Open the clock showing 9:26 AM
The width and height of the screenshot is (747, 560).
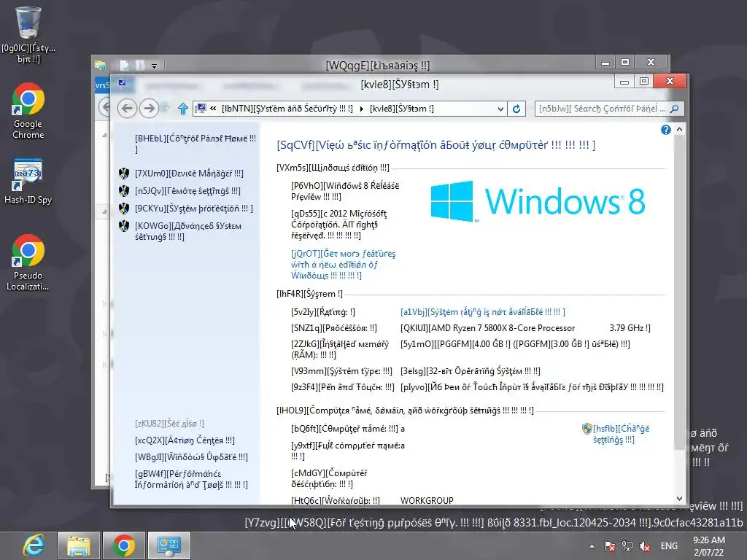click(x=709, y=546)
